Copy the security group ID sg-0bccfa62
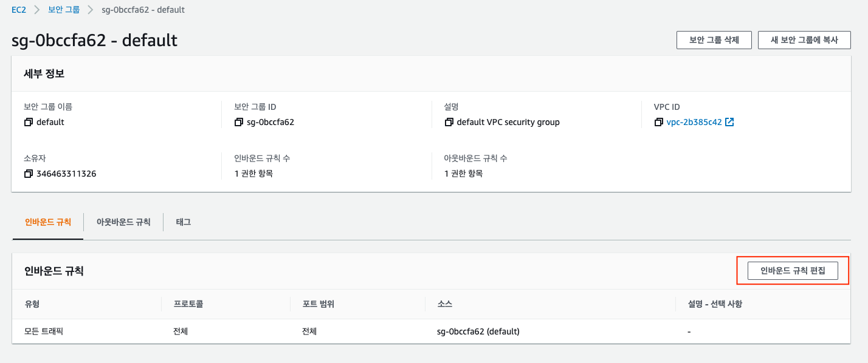 tap(238, 122)
